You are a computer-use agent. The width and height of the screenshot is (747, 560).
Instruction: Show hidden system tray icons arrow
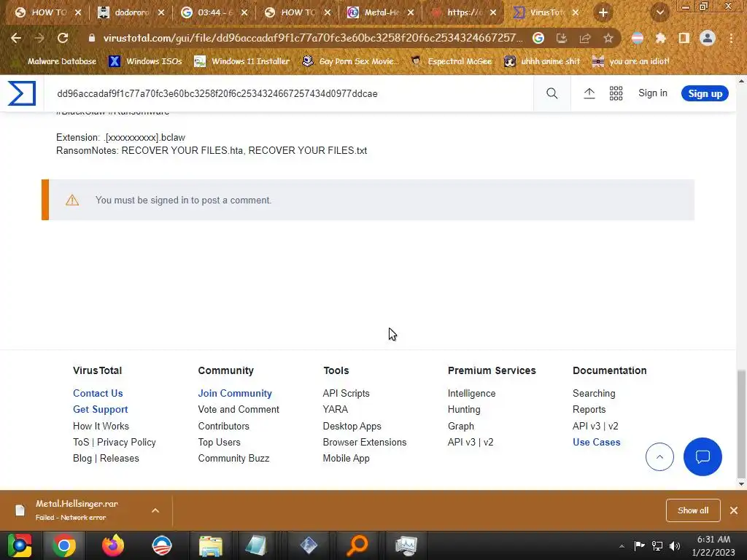[622, 546]
